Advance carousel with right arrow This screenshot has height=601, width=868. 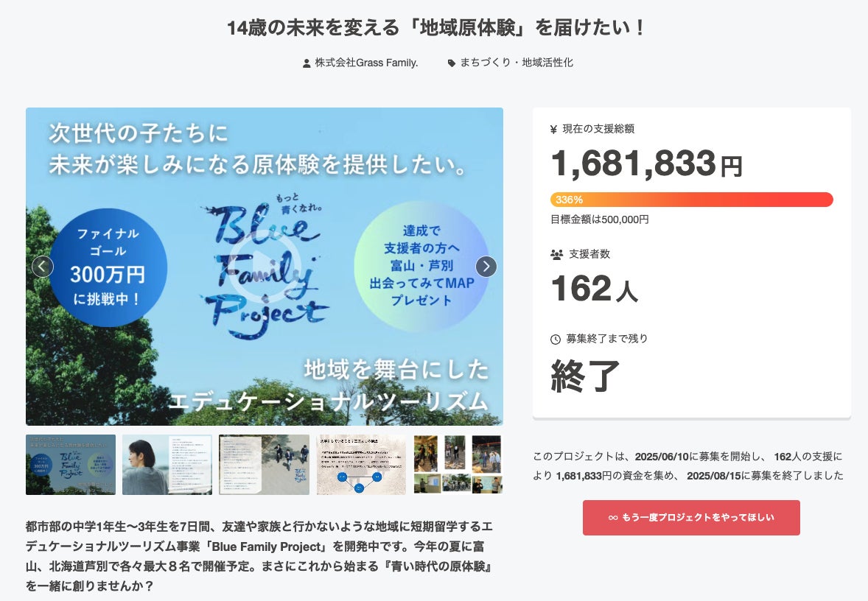click(x=486, y=266)
